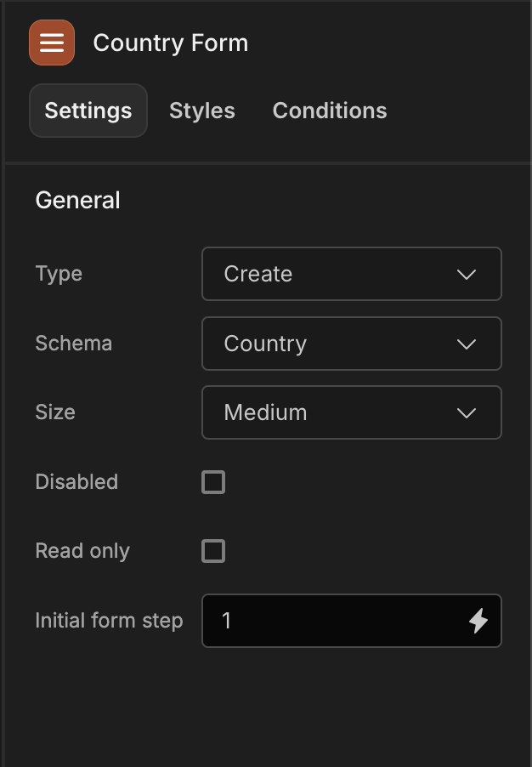Click the Disabled option label

click(x=76, y=482)
